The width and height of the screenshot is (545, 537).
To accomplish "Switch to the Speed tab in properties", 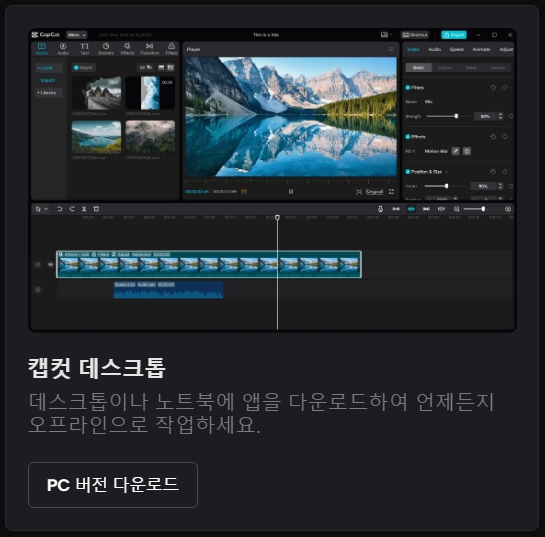I will (457, 49).
